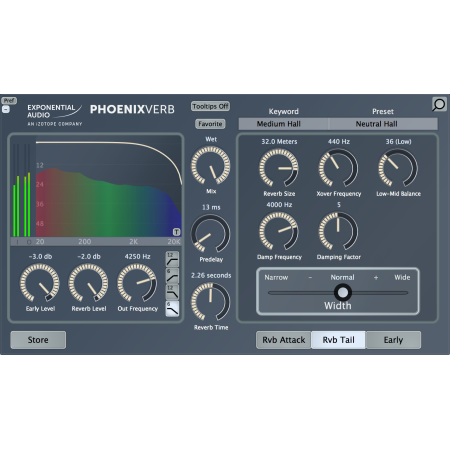Click the 36 (Low) value readout

click(x=398, y=142)
